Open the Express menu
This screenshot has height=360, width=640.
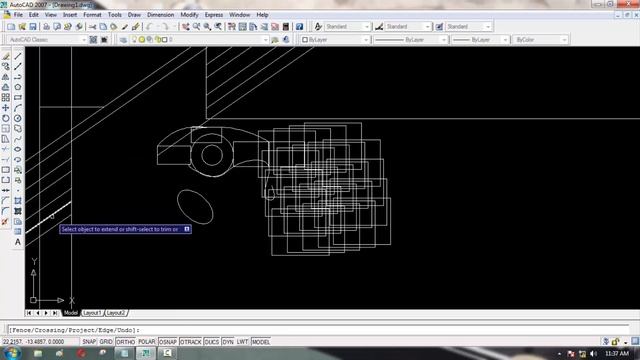point(214,15)
